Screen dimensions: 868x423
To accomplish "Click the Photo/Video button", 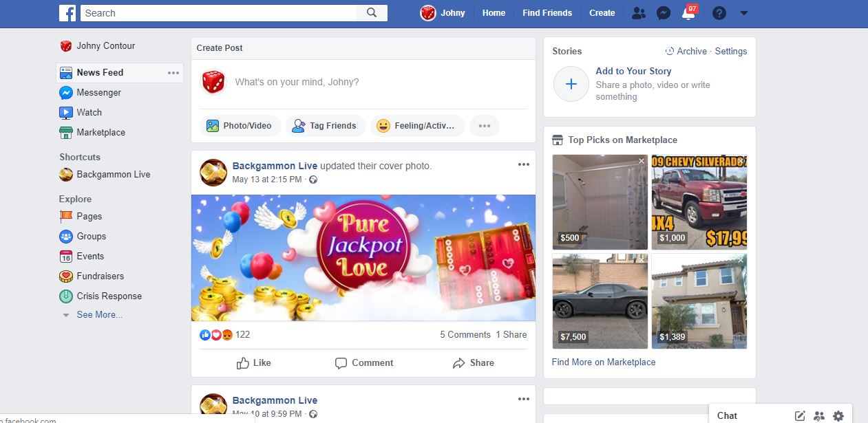I will [240, 126].
